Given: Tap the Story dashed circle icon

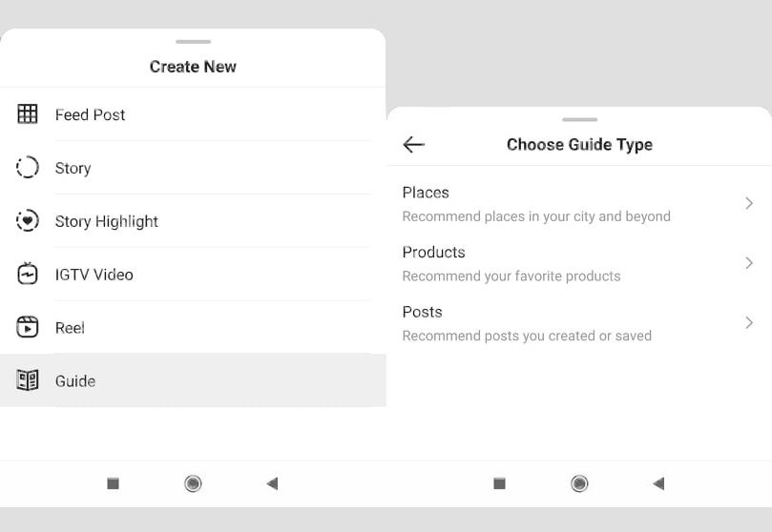Looking at the screenshot, I should tap(28, 167).
